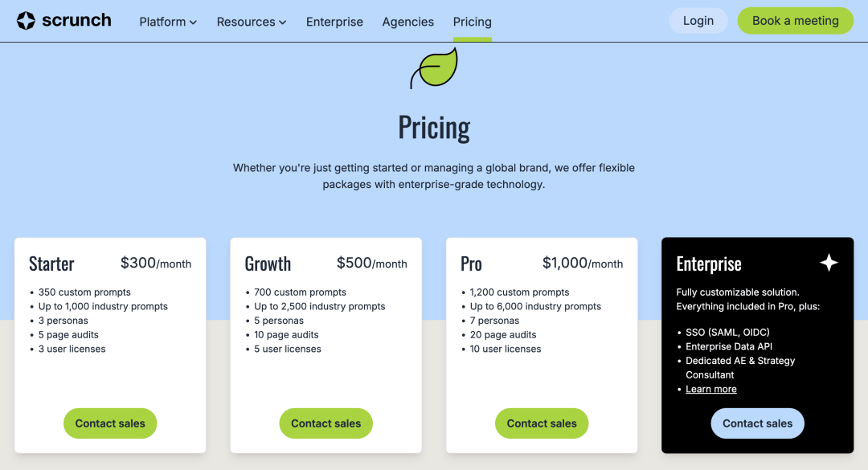The image size is (868, 470).
Task: Click the Enterprise sparkle star icon
Action: click(x=829, y=263)
